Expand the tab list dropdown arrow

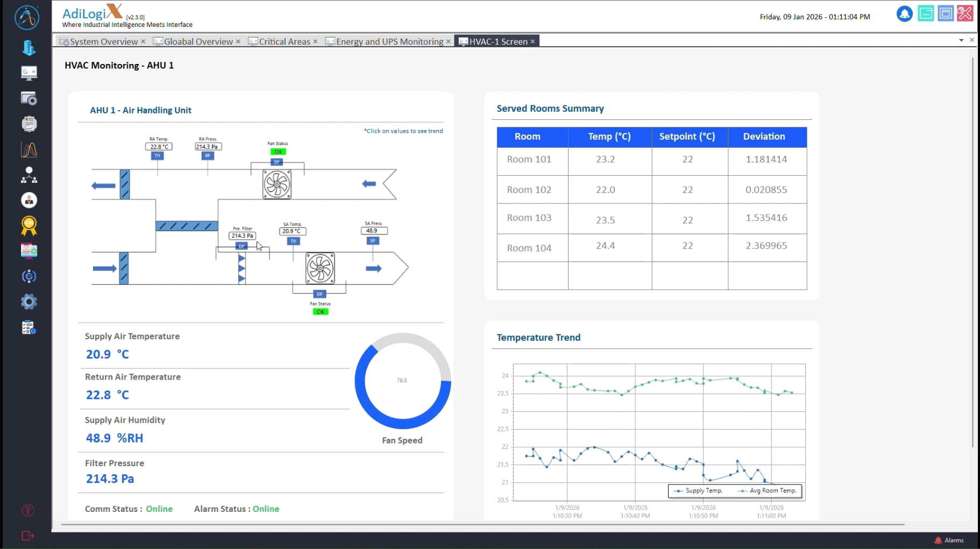(x=961, y=40)
